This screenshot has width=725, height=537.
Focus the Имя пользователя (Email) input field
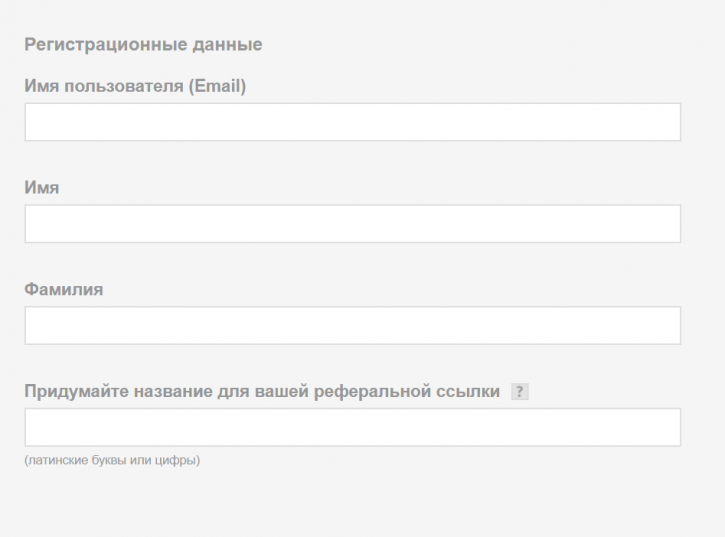tap(353, 122)
